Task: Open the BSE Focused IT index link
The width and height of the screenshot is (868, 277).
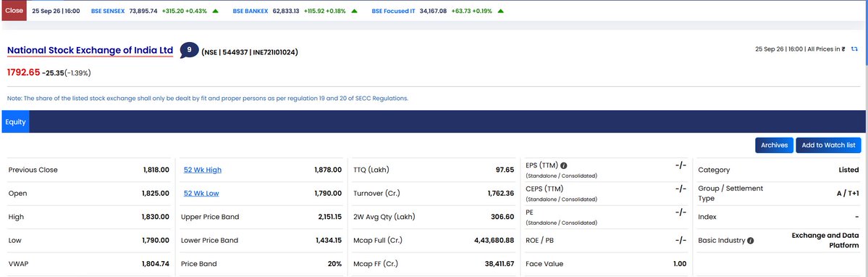Action: tap(394, 11)
